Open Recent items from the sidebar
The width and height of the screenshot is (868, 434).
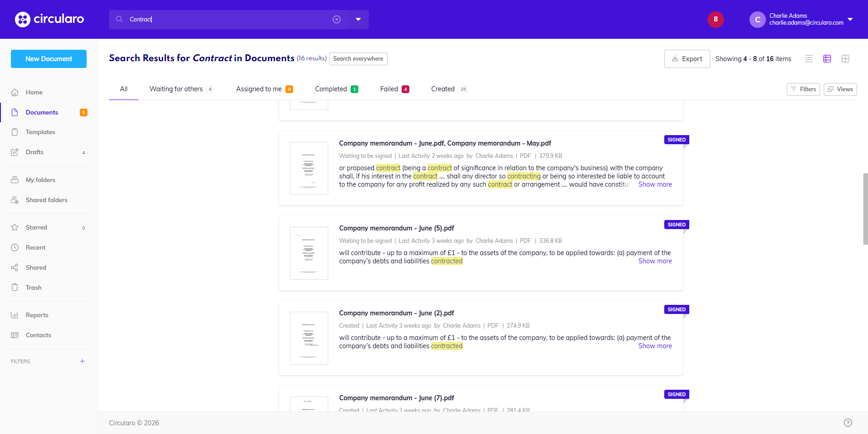(x=14, y=247)
